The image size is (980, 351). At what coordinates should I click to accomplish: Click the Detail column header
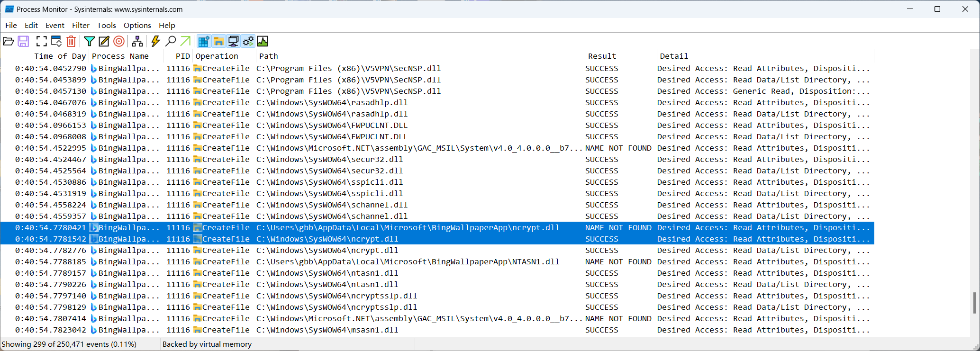[765, 56]
